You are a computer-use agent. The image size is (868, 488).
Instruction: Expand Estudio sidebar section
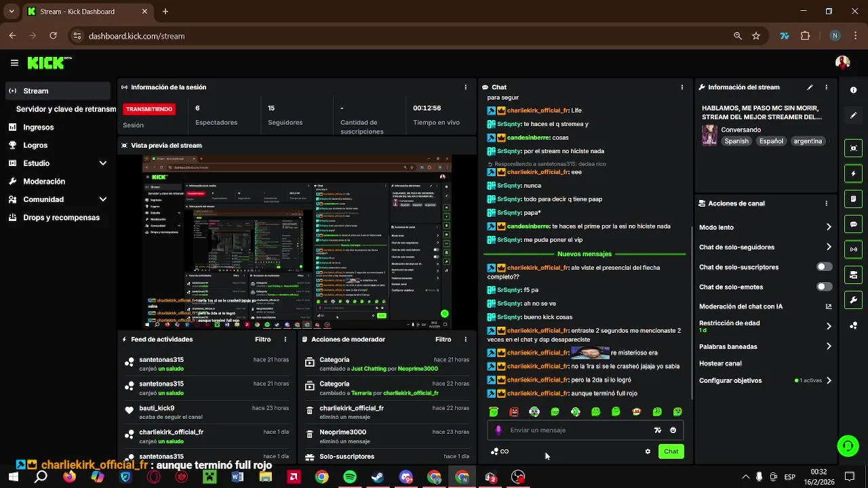point(103,163)
